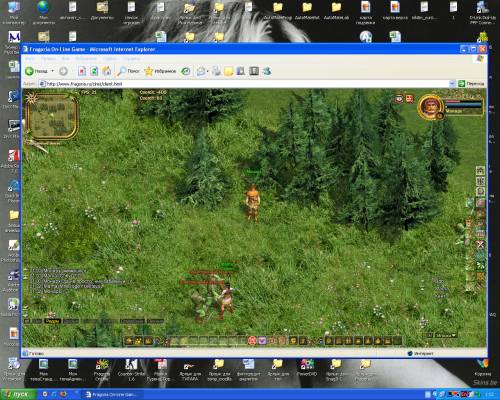Click the film strip icon in IE toolbar
Image resolution: width=500 pixels, height=400 pixels.
[254, 71]
